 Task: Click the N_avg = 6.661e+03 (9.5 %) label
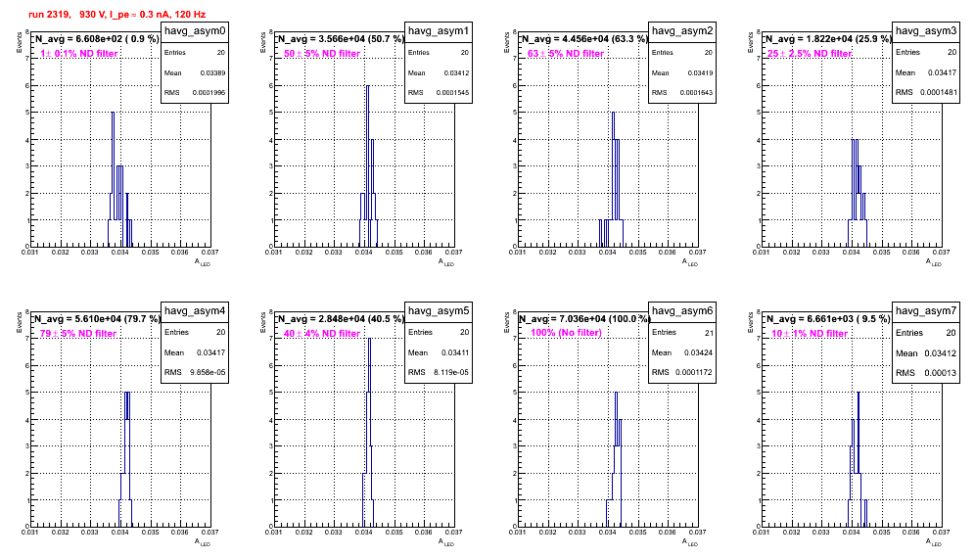point(827,318)
